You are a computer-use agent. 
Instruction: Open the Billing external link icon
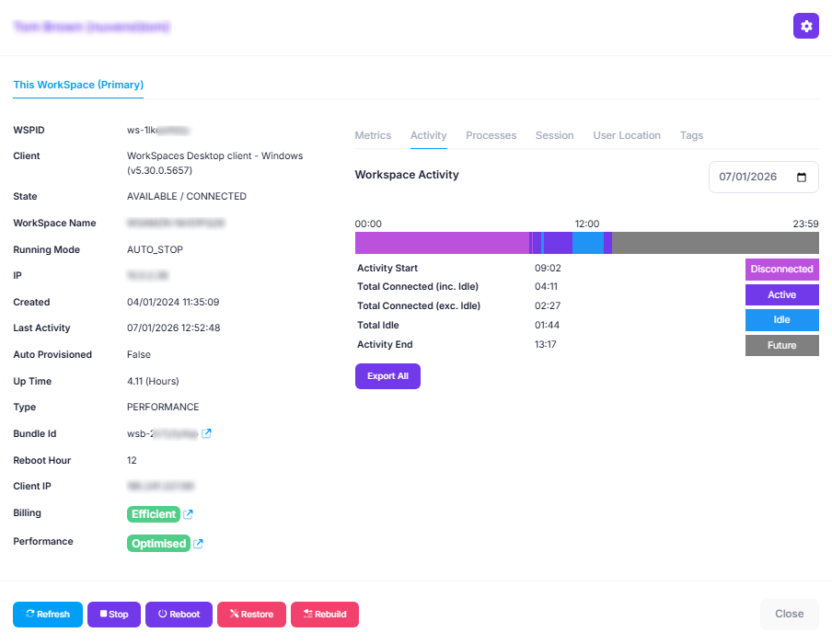pyautogui.click(x=189, y=514)
